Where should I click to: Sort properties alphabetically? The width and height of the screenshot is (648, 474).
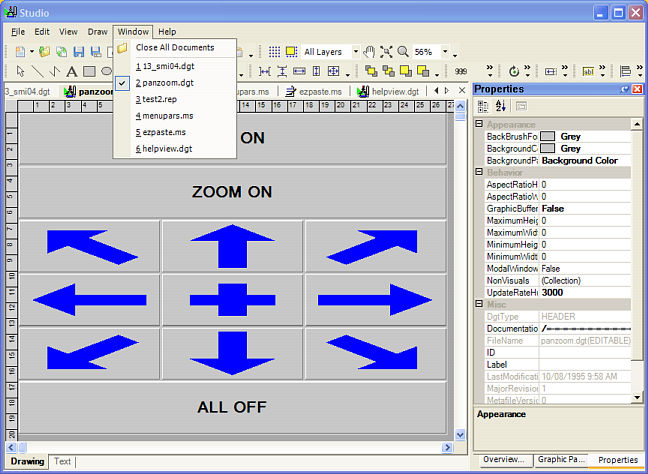pos(499,105)
